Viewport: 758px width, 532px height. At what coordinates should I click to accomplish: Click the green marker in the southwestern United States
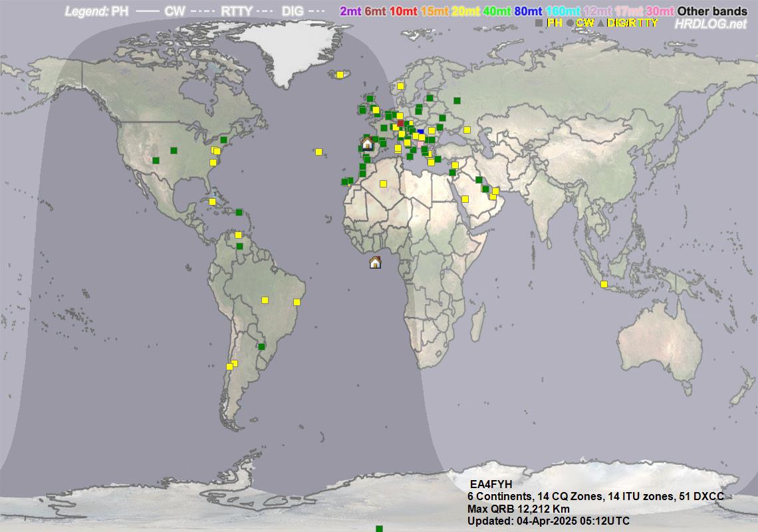156,160
